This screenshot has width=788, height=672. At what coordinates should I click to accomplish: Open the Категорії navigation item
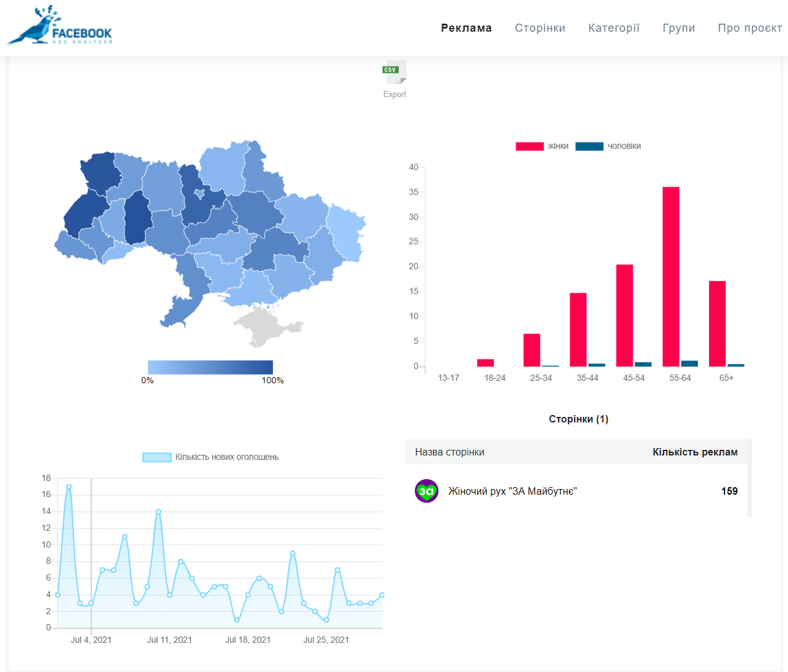point(613,28)
